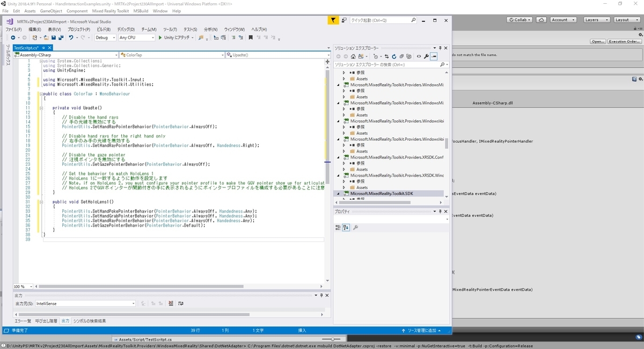
Task: Click Navigate Backward arrow in Visual Studio toolbar
Action: 12,38
